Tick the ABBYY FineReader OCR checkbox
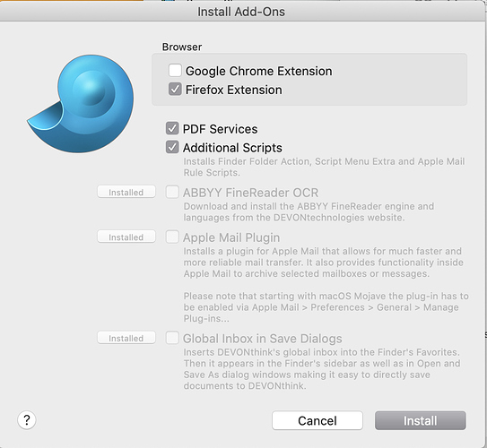The image size is (487, 448). click(x=172, y=192)
